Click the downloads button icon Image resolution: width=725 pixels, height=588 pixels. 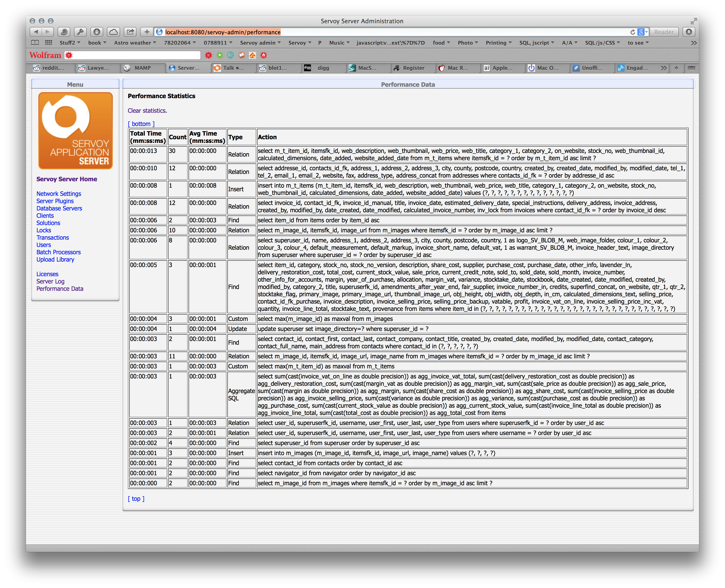click(689, 32)
